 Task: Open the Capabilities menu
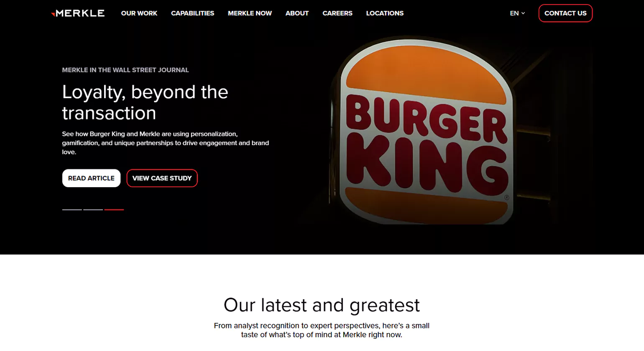192,13
